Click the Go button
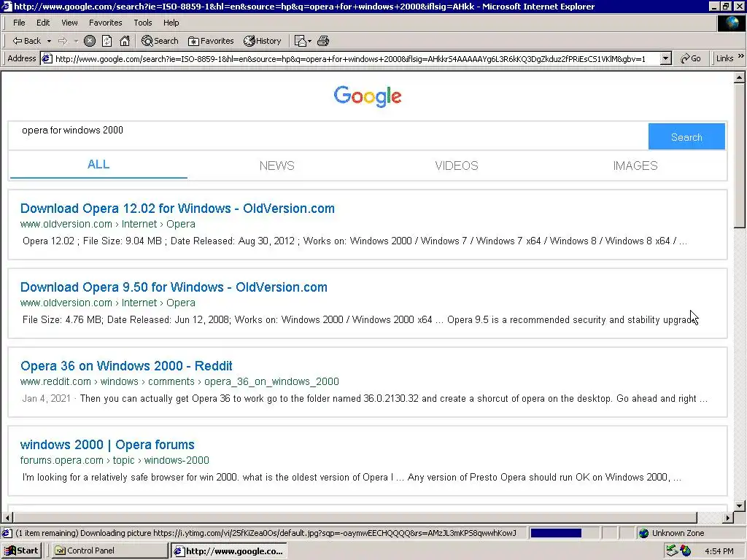 [x=691, y=58]
